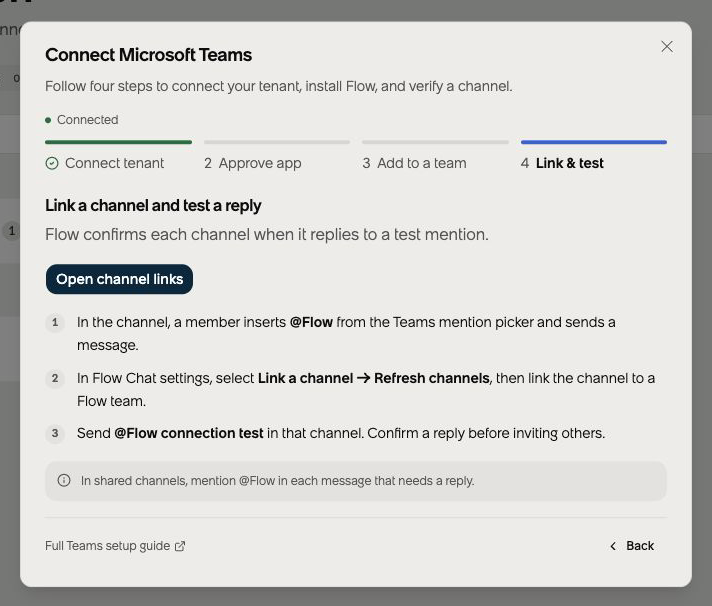Switch to the Add to a team step
Viewport: 712px width, 606px height.
(x=414, y=163)
